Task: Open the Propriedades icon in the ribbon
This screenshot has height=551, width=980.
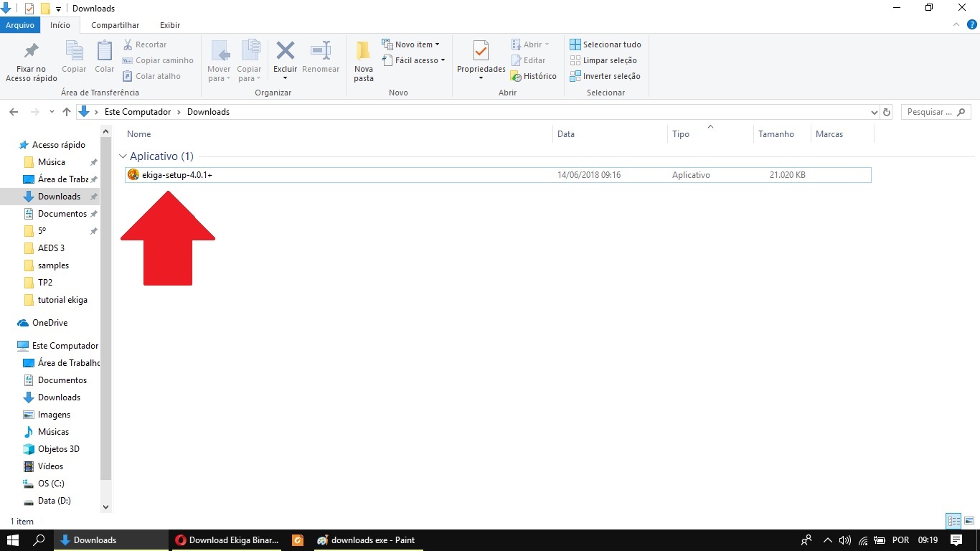Action: point(481,52)
